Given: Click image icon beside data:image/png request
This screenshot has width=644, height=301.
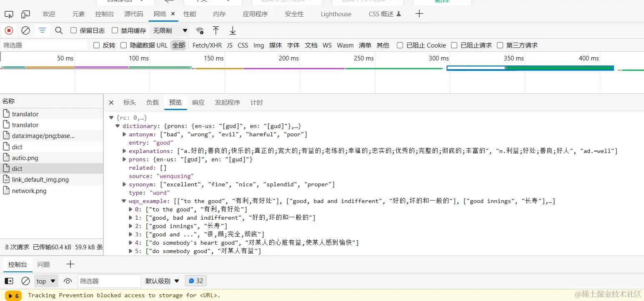Looking at the screenshot, I should click(x=6, y=135).
